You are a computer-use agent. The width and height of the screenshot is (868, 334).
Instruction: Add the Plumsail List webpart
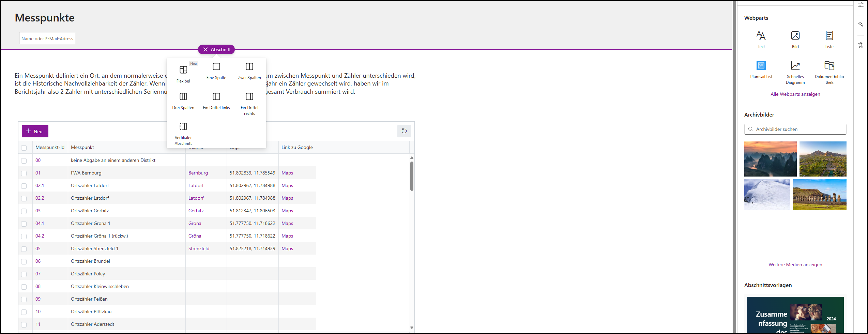tap(761, 69)
